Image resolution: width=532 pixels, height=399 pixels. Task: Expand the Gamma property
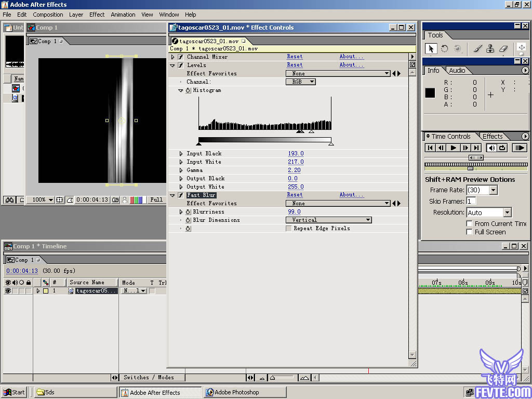coord(181,170)
